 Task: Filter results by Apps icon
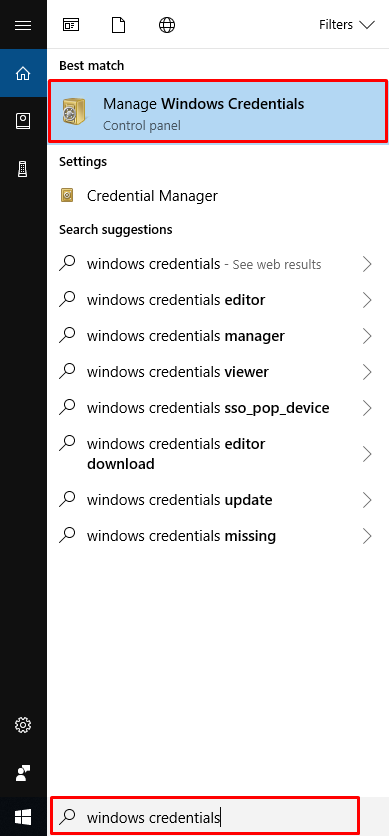71,25
